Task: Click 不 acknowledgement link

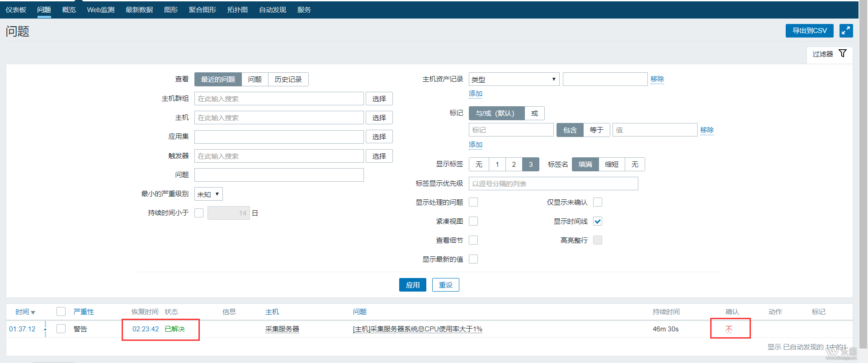Action: (729, 329)
